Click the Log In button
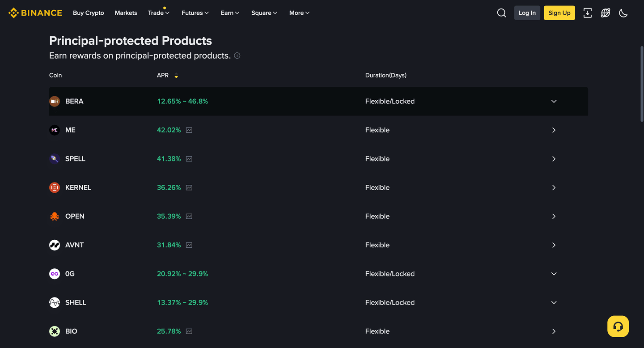Image resolution: width=644 pixels, height=348 pixels. click(x=527, y=13)
